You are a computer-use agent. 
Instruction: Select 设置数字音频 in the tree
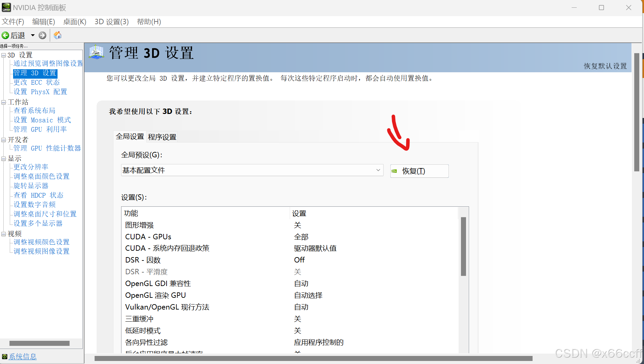coord(35,205)
